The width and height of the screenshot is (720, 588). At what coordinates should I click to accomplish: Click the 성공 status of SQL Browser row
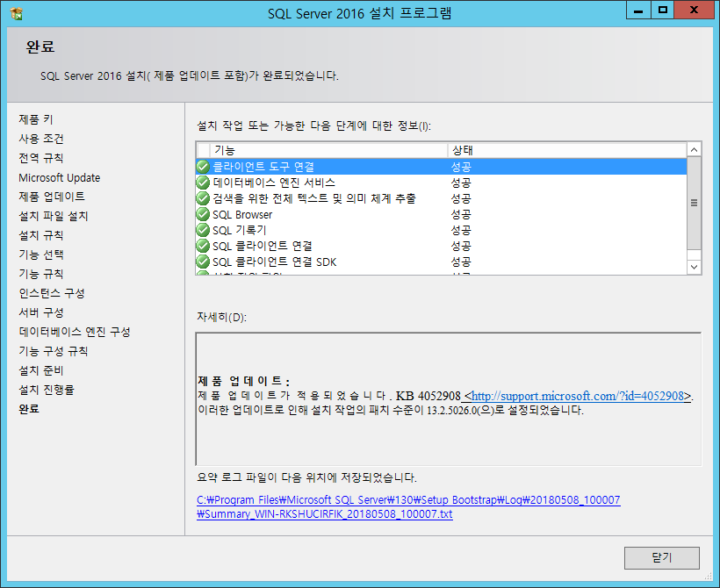(461, 214)
